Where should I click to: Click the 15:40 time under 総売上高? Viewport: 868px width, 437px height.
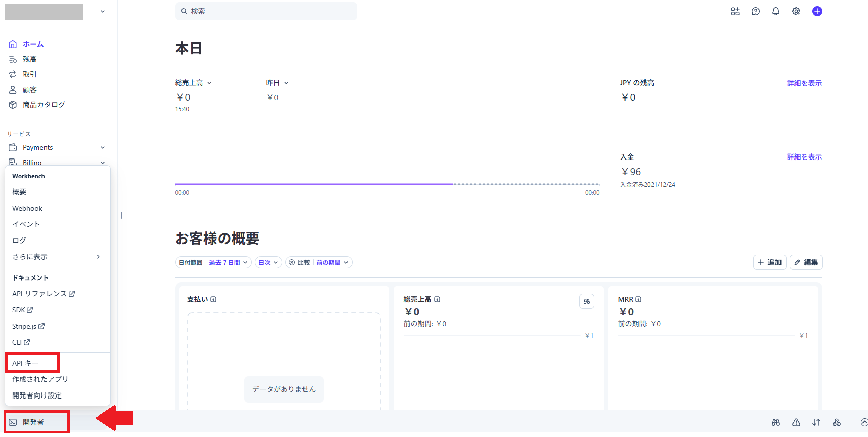(182, 109)
